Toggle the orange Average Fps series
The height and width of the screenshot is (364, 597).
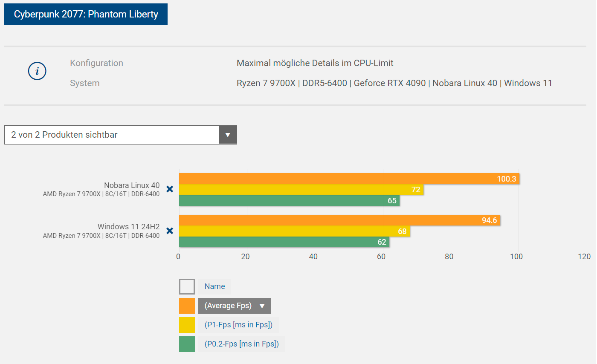point(187,306)
